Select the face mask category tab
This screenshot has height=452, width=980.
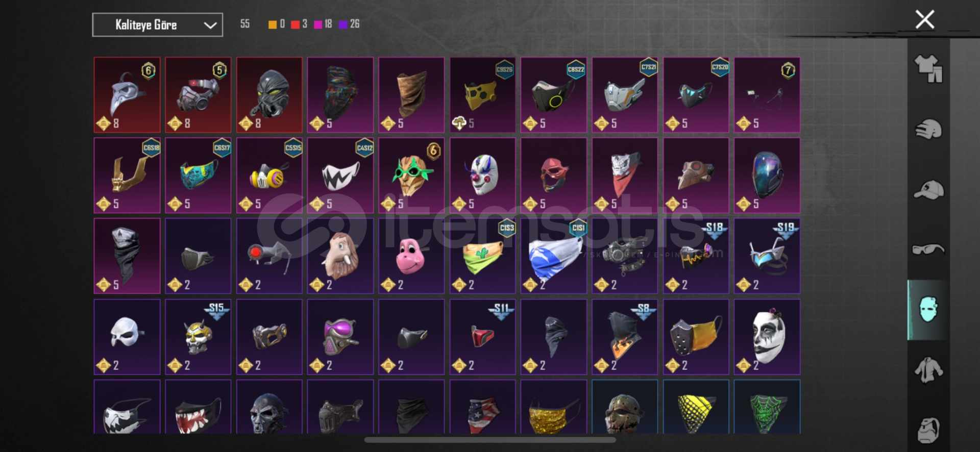(x=928, y=310)
